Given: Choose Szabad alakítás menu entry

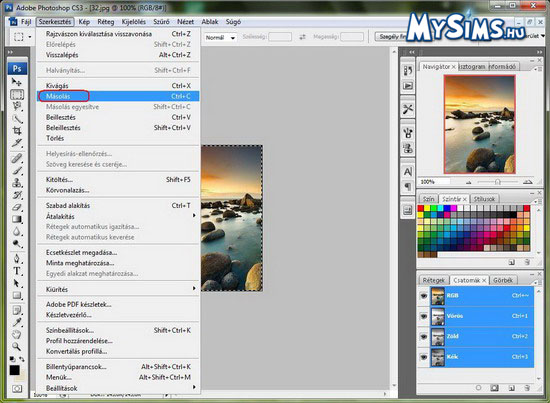Looking at the screenshot, I should pyautogui.click(x=118, y=206).
